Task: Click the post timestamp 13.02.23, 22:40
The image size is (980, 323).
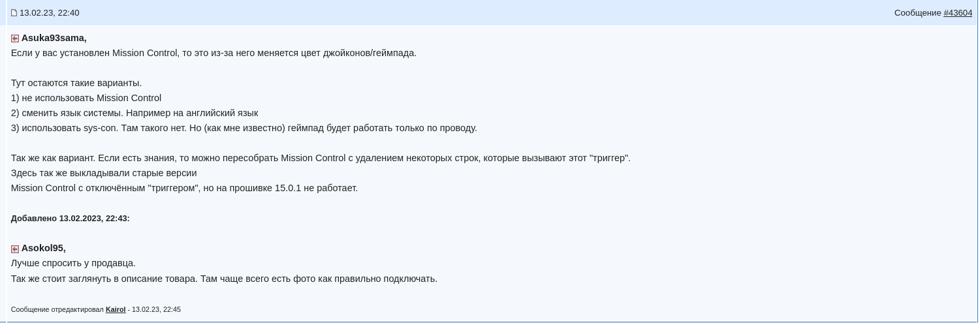Action: [x=50, y=13]
